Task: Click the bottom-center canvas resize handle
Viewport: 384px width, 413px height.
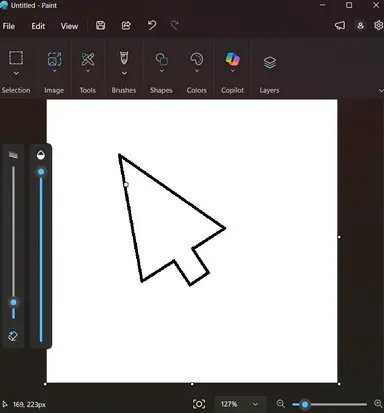Action: click(192, 384)
